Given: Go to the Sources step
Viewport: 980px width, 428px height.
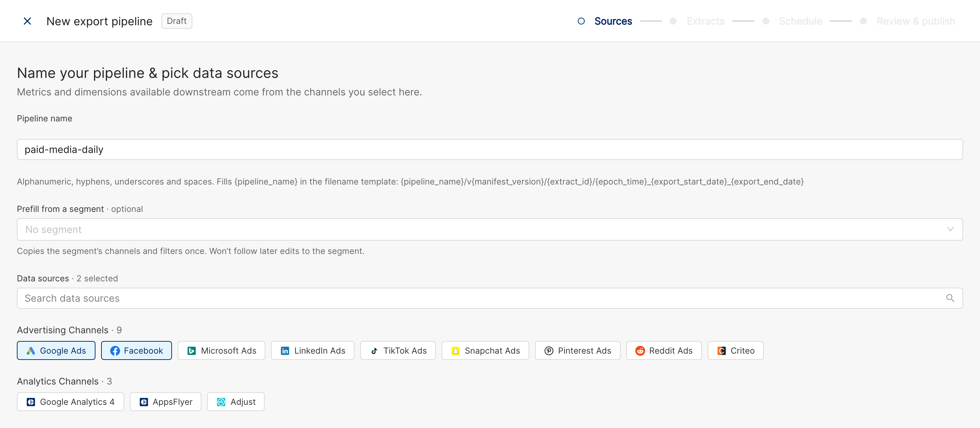Looking at the screenshot, I should point(613,21).
